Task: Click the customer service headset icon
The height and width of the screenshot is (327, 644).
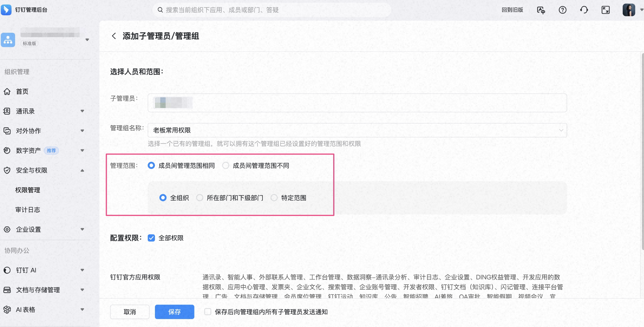Action: [584, 10]
